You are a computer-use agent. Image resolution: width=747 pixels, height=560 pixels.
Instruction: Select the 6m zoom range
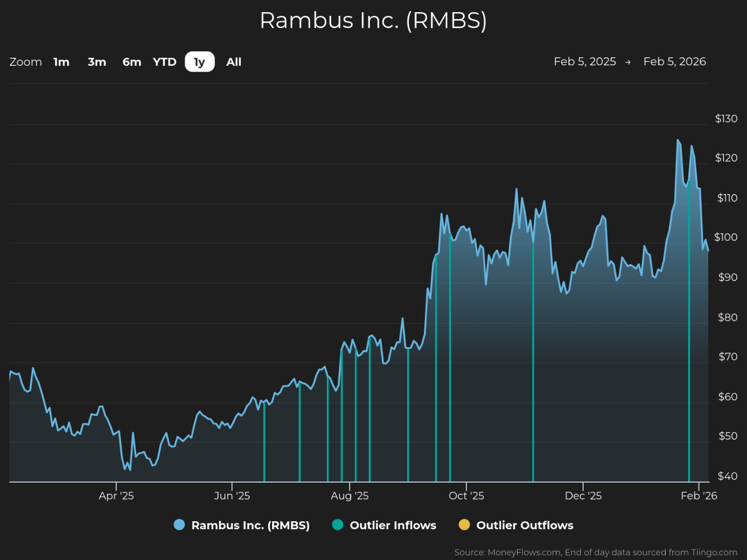[x=132, y=62]
